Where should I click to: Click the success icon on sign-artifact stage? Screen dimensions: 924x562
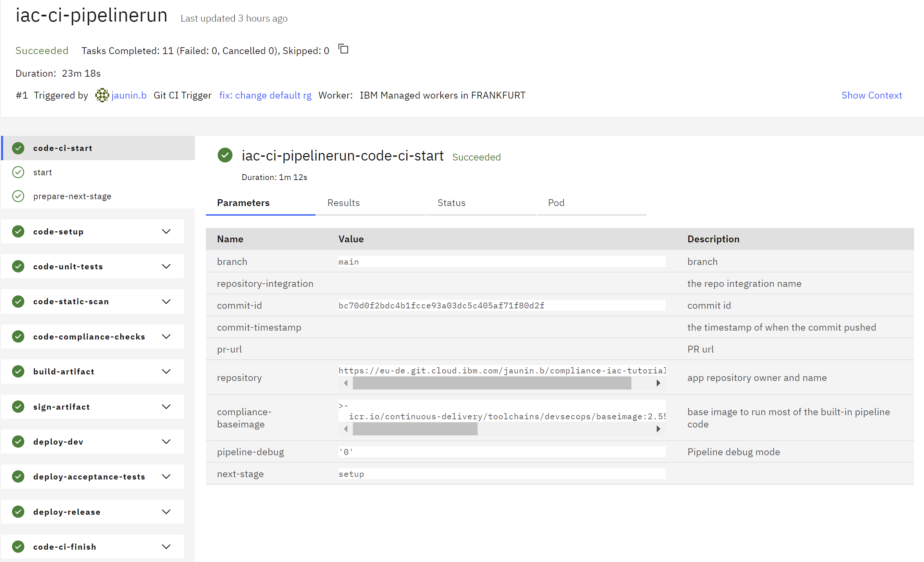point(18,407)
